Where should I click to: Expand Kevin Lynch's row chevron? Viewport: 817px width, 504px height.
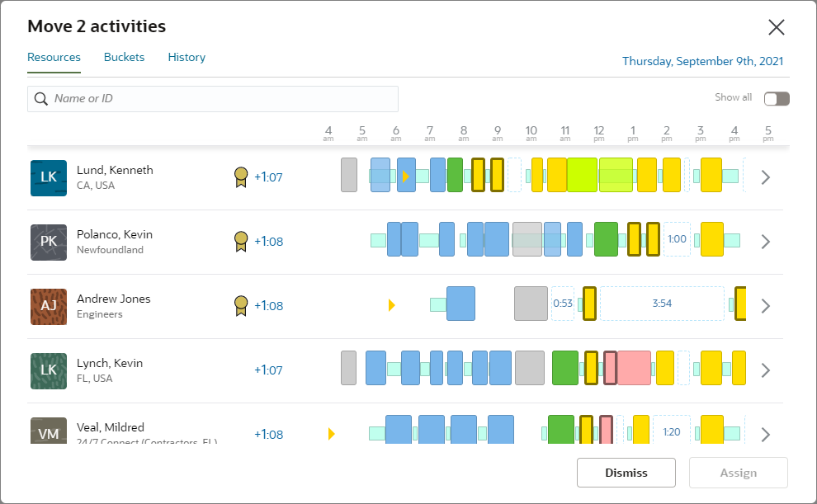pos(765,370)
